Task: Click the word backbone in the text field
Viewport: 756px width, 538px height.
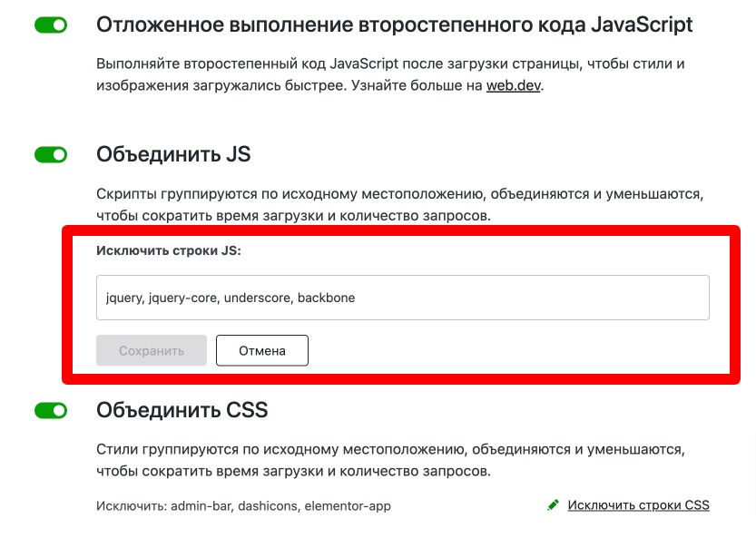Action: point(326,298)
